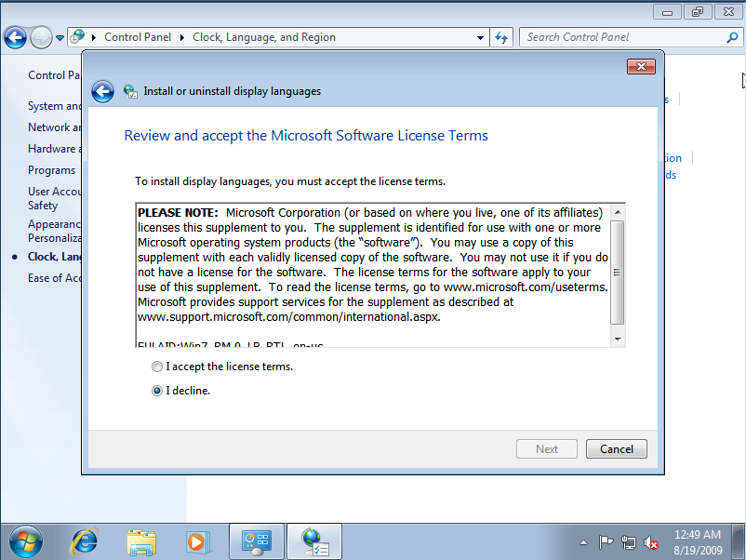Click the muted volume tray icon
746x560 pixels.
click(651, 542)
